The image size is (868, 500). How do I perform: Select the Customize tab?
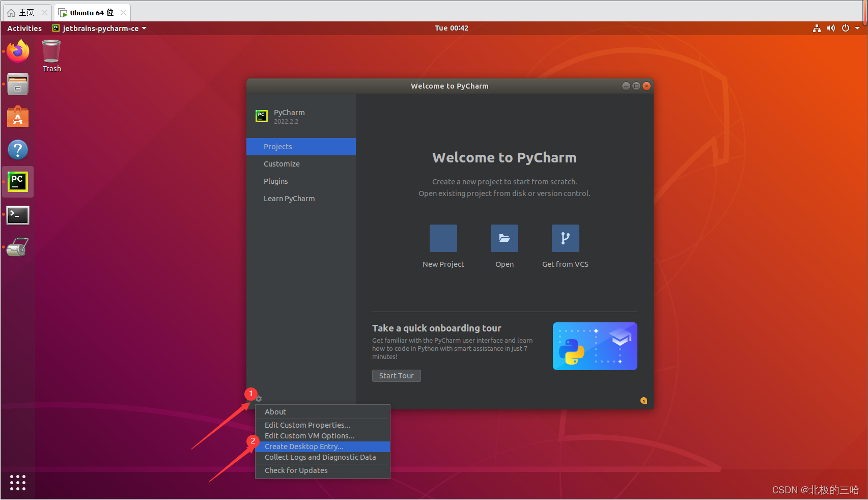(x=301, y=164)
